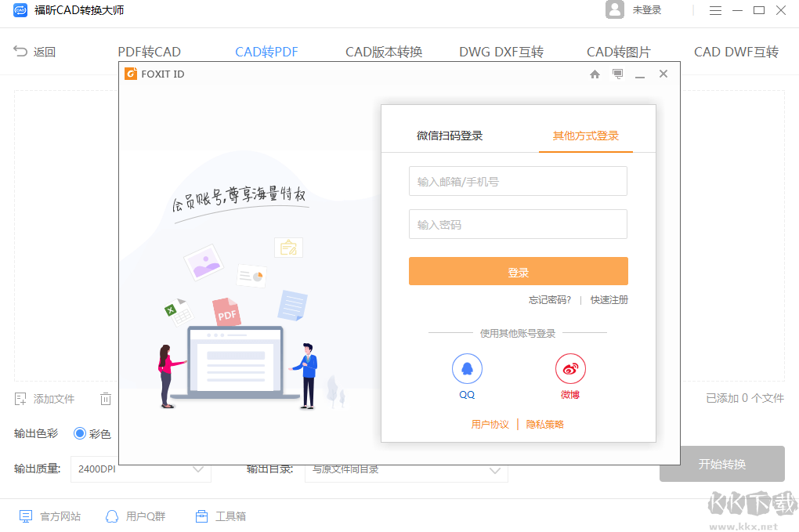Image resolution: width=799 pixels, height=532 pixels.
Task: Click the 用户Q群 chat icon
Action: [x=112, y=516]
